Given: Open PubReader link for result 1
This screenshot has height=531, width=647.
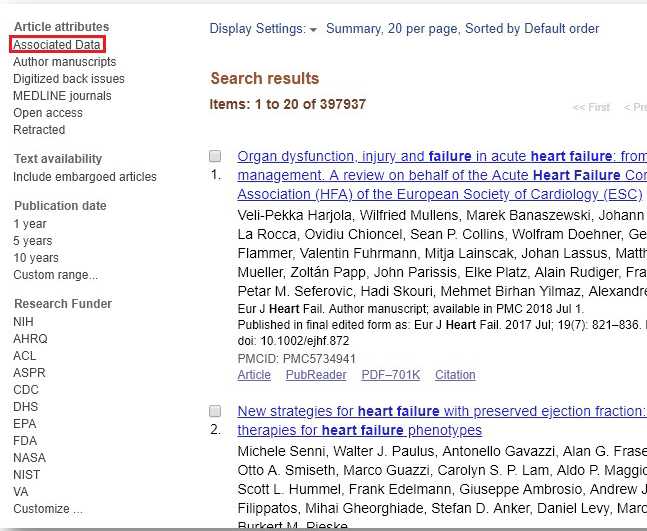Looking at the screenshot, I should (316, 375).
